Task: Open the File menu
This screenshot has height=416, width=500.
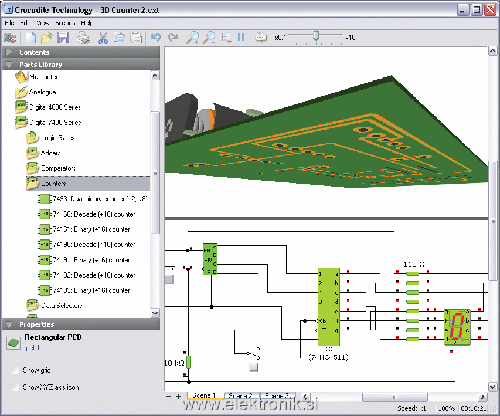Action: [x=9, y=23]
